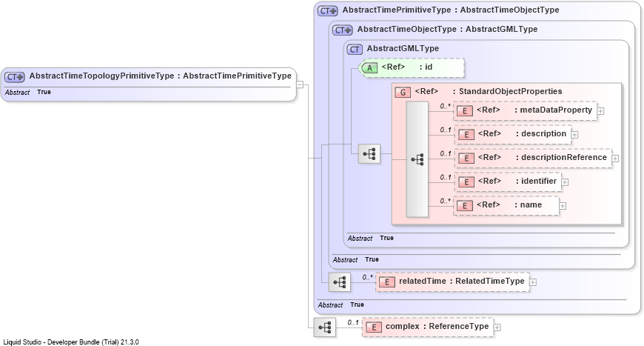The width and height of the screenshot is (644, 346).
Task: Select the AbstractGMLType label
Action: tap(403, 48)
